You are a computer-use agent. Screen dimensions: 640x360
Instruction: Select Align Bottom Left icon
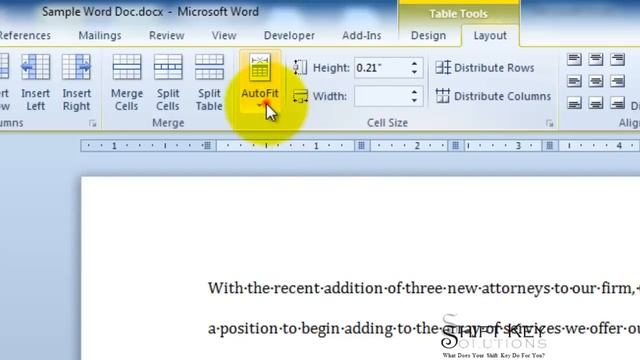(574, 103)
